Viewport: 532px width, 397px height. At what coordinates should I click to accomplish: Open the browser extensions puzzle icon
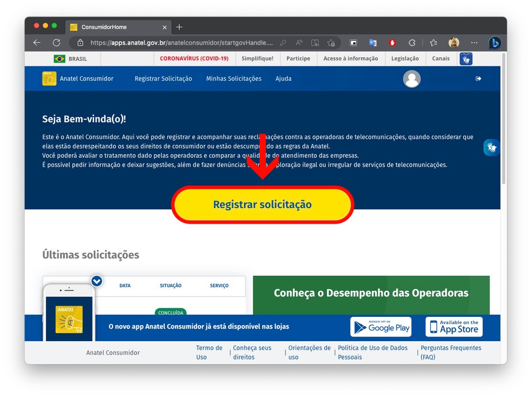(412, 43)
